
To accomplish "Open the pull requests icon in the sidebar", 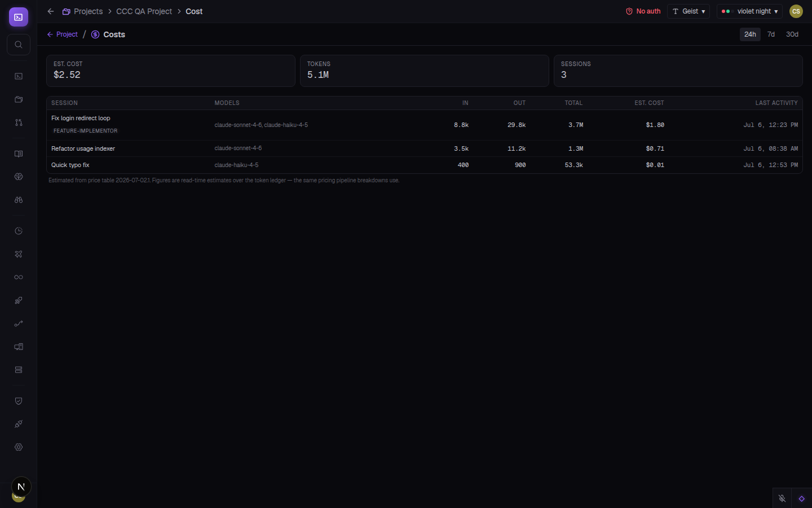I will tap(19, 122).
